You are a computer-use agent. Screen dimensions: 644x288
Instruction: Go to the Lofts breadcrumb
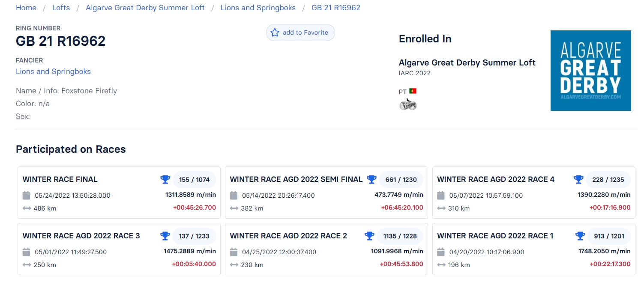pyautogui.click(x=61, y=8)
